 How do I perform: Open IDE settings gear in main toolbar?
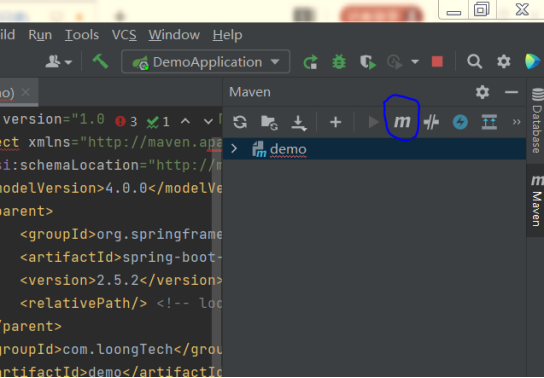coord(504,62)
